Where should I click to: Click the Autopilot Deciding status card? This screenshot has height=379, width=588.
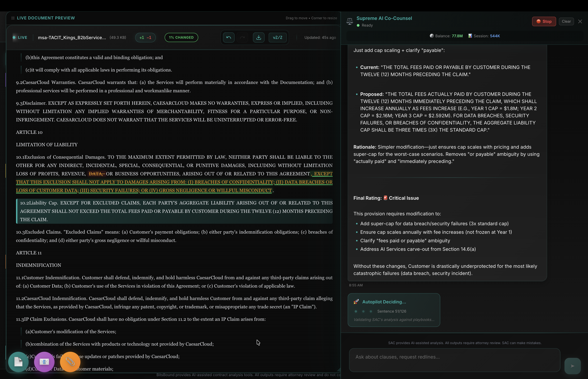394,310
